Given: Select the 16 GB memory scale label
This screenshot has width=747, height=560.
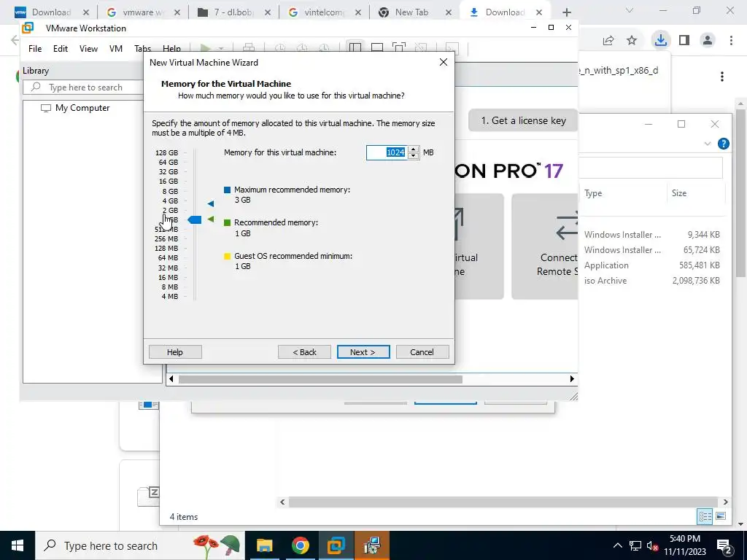Looking at the screenshot, I should click(169, 182).
